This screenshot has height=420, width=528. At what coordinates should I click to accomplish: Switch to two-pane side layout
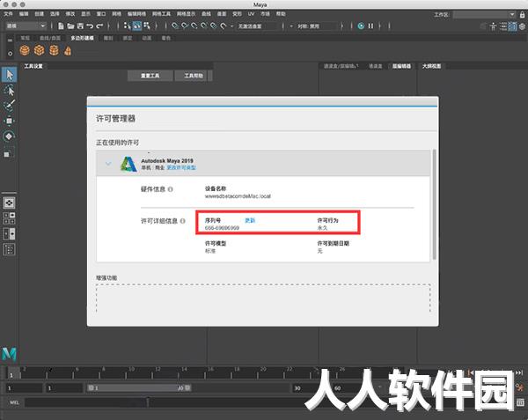9,233
